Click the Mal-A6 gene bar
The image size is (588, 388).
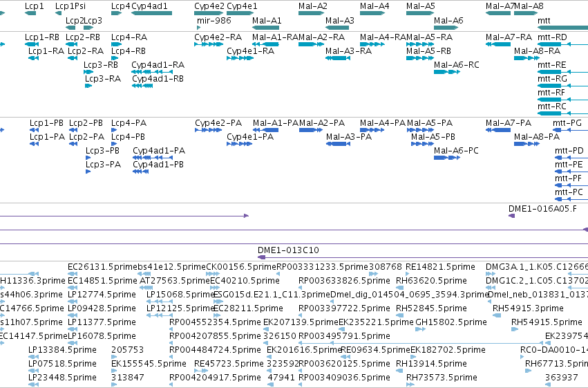coord(446,28)
